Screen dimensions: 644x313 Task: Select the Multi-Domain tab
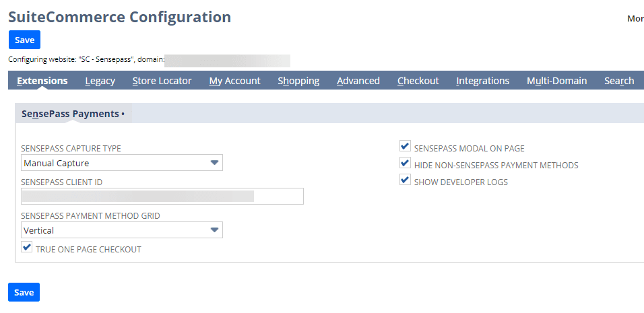(556, 81)
